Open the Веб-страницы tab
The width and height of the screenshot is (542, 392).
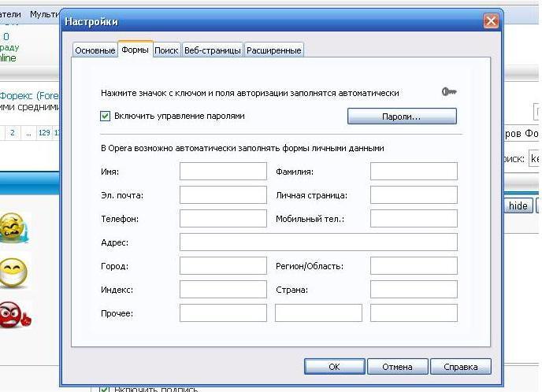point(212,50)
